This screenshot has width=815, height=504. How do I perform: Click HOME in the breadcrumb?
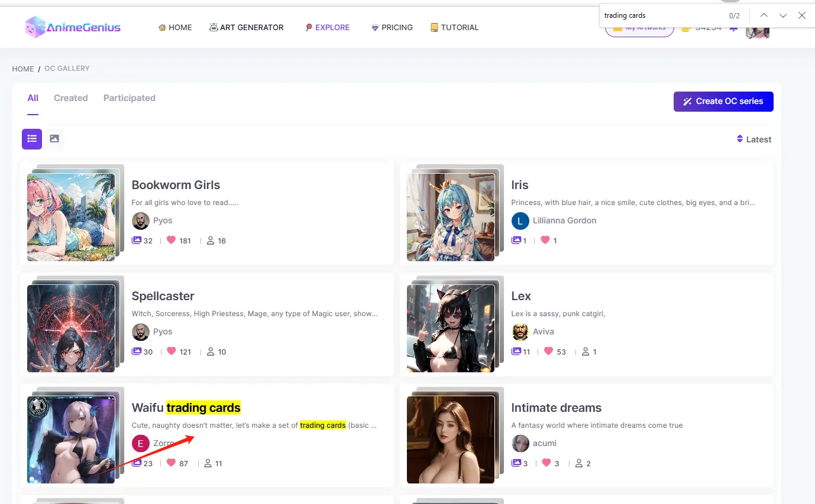pyautogui.click(x=23, y=69)
